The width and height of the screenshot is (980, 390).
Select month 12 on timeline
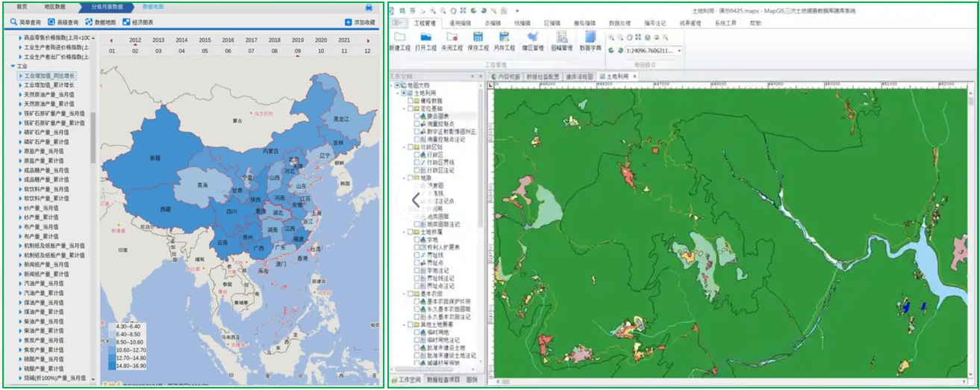[x=367, y=52]
